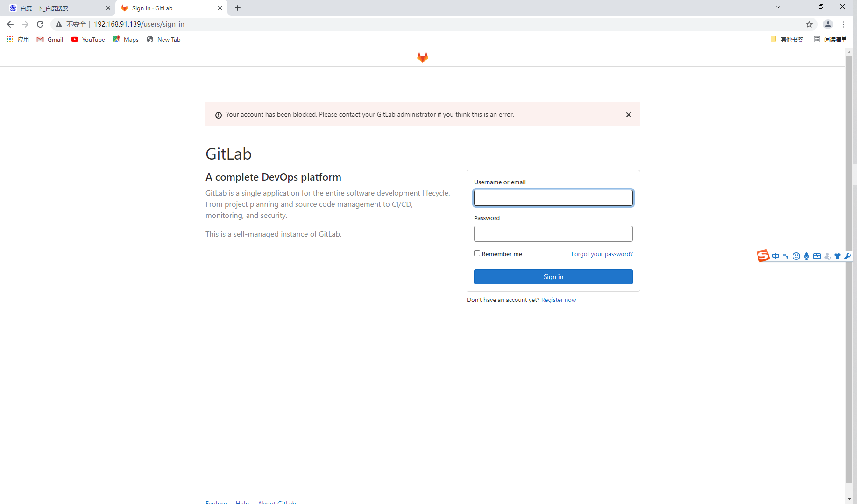Open the Apps bookmark shortcut
857x504 pixels.
pyautogui.click(x=18, y=40)
